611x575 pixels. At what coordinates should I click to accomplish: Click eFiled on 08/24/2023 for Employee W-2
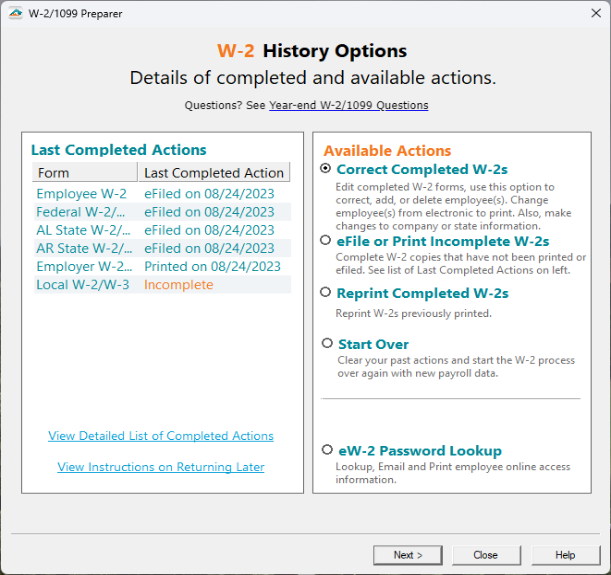click(209, 194)
